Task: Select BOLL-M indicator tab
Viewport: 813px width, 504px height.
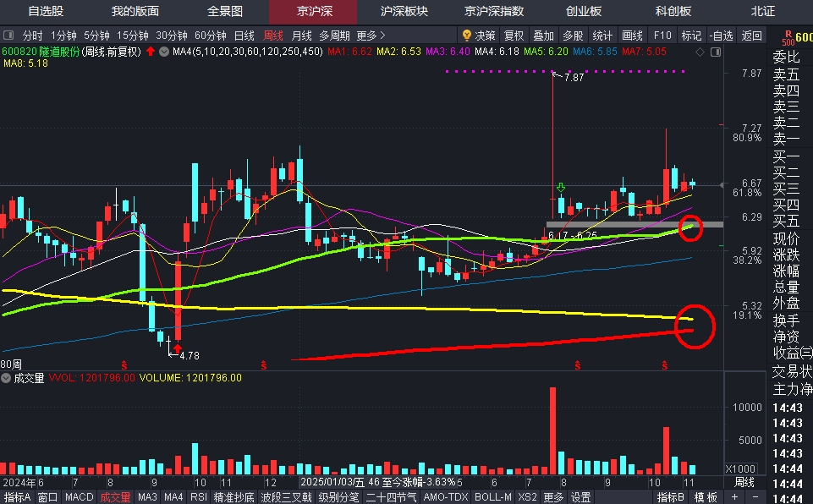Action: tap(493, 497)
